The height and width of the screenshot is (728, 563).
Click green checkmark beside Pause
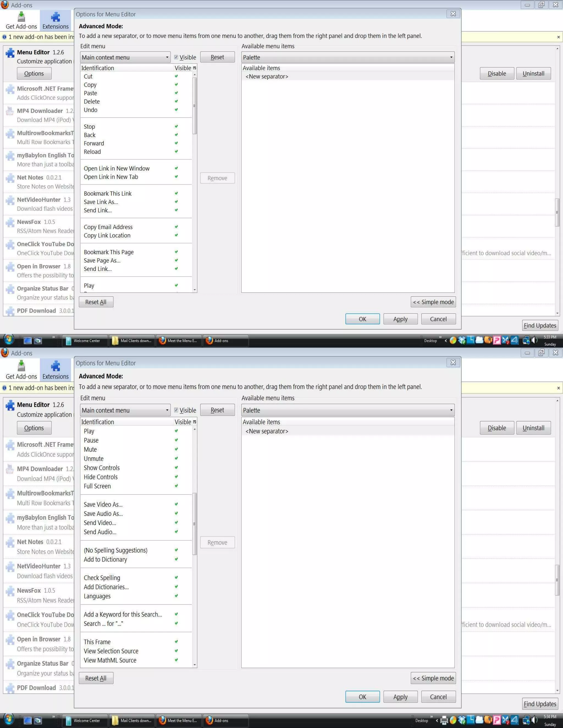pos(176,440)
